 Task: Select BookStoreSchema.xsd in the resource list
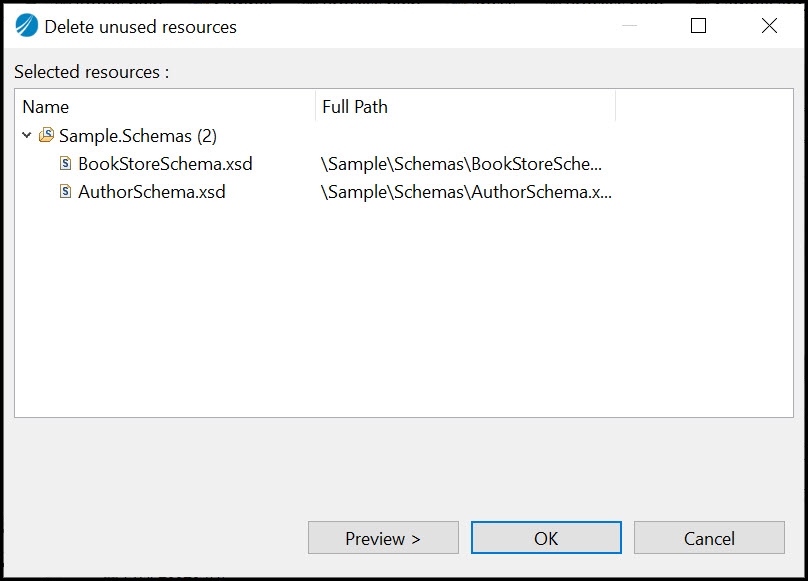pos(165,164)
